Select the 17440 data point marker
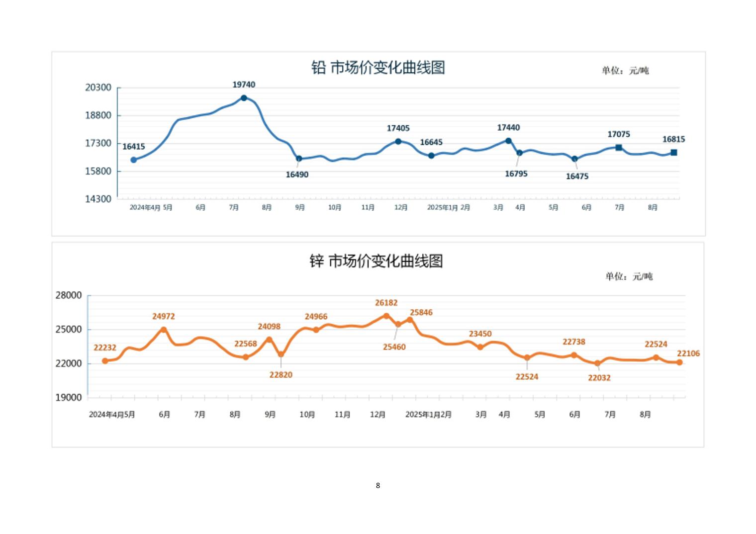The height and width of the screenshot is (534, 756). tap(508, 141)
